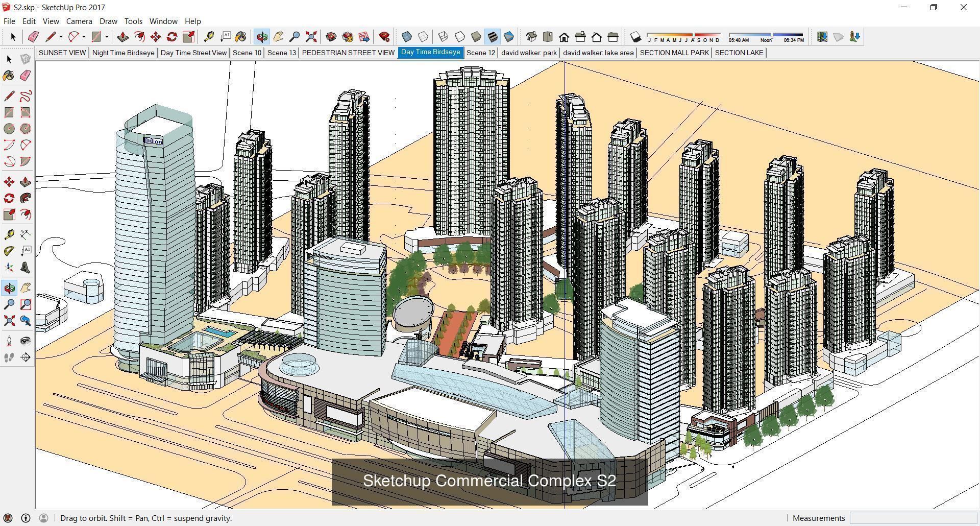Toggle shadows on or off
Screen dimensions: 980x526
[635, 37]
